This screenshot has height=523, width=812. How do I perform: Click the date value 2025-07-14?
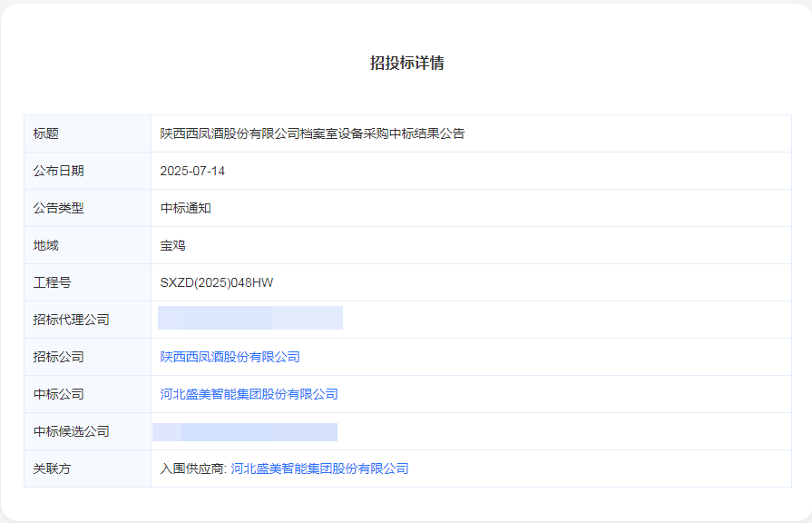[192, 171]
